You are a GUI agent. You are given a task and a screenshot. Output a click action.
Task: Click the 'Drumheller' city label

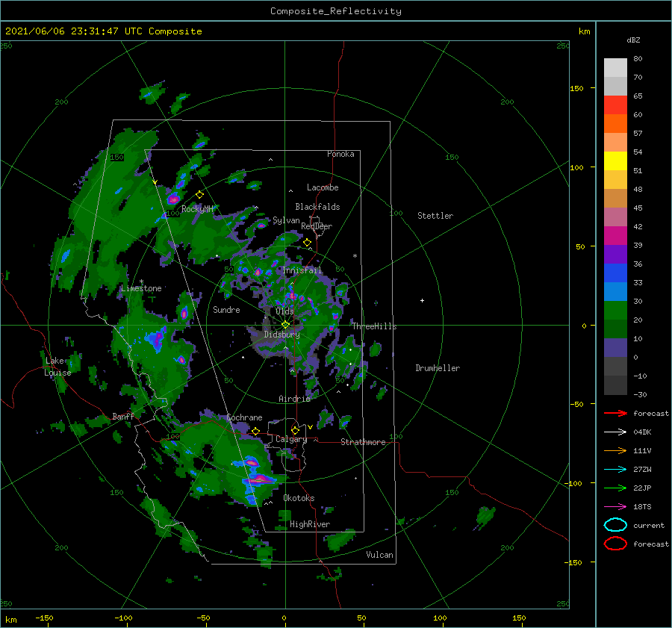pos(438,368)
